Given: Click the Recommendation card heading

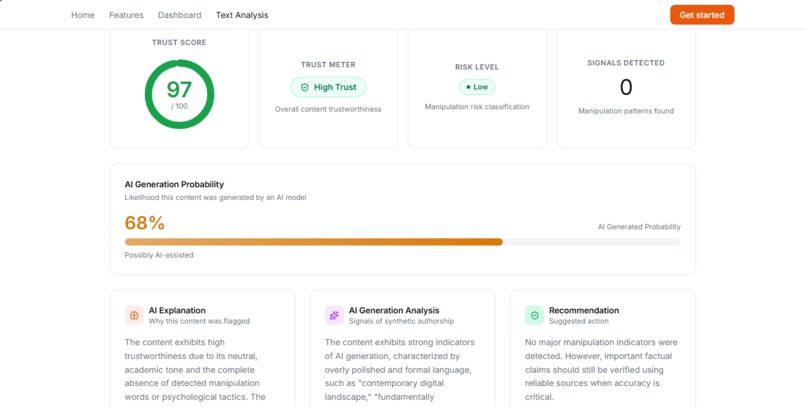Looking at the screenshot, I should pyautogui.click(x=584, y=310).
